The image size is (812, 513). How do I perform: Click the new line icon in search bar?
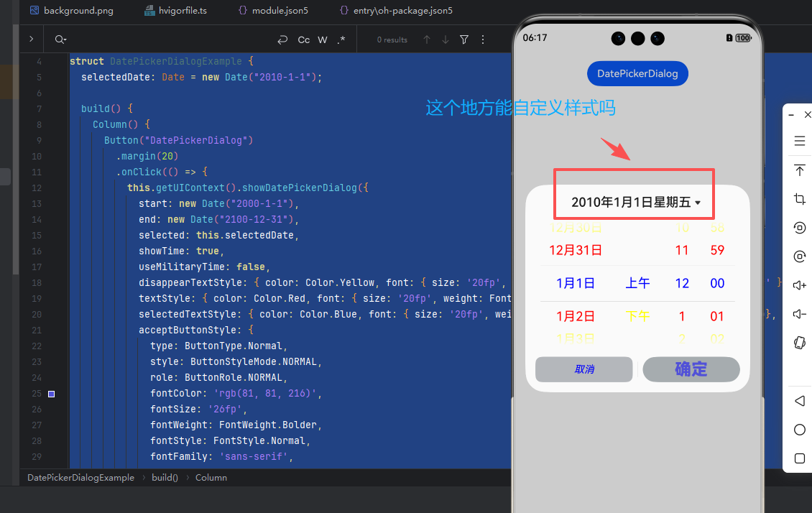pyautogui.click(x=282, y=40)
